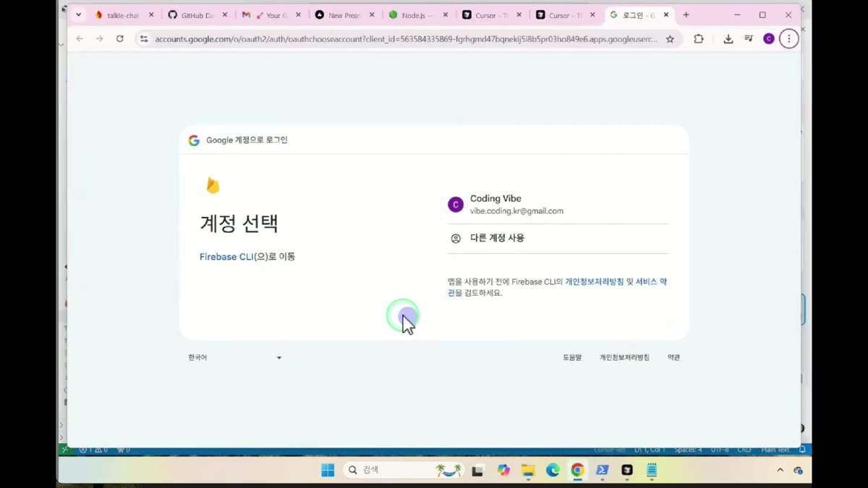Viewport: 868px width, 488px height.
Task: Open 개인정보처리방침 link in consent text
Action: (594, 282)
